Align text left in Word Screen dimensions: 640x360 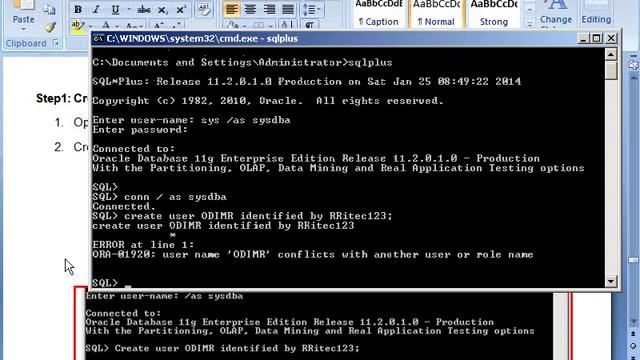(231, 9)
